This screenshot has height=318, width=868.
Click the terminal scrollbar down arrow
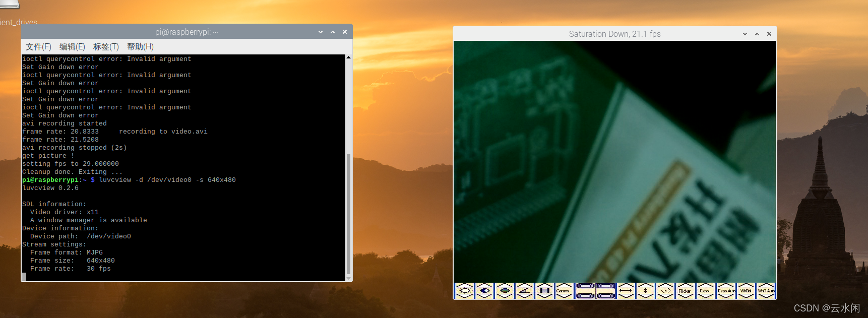click(348, 278)
